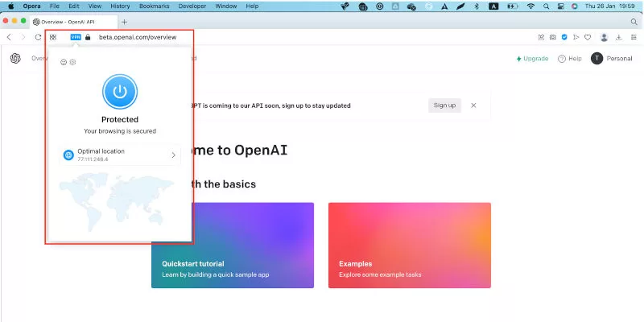Open Opera account profile icon

[x=604, y=37]
